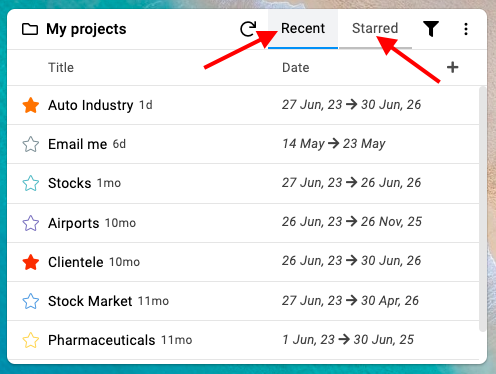Viewport: 496px width, 374px height.
Task: Open the Auto Industry project
Action: coord(91,105)
